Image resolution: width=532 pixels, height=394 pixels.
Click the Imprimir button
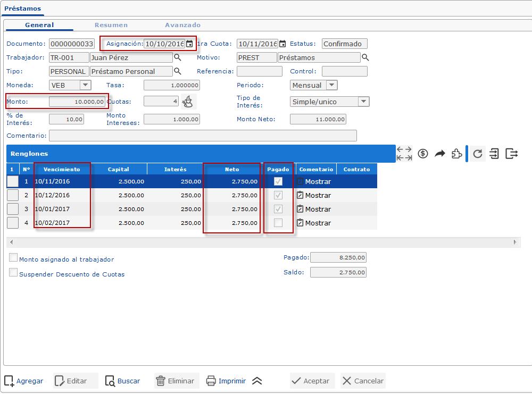(x=226, y=381)
